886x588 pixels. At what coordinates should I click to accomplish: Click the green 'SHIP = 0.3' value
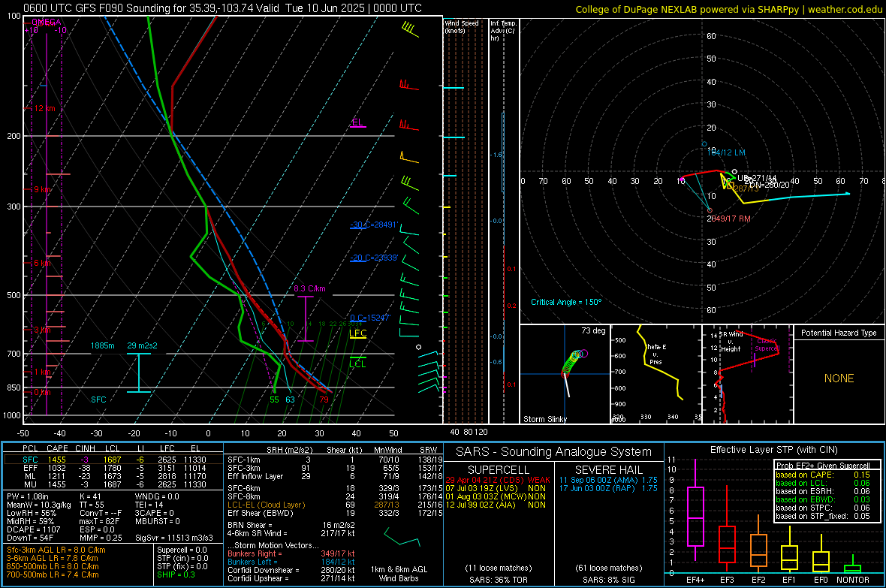(x=176, y=574)
